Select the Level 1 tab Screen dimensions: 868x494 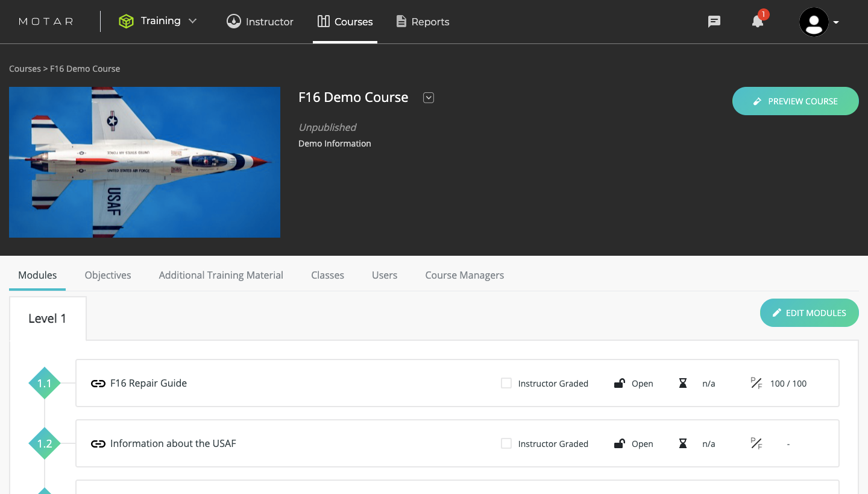[x=48, y=318]
